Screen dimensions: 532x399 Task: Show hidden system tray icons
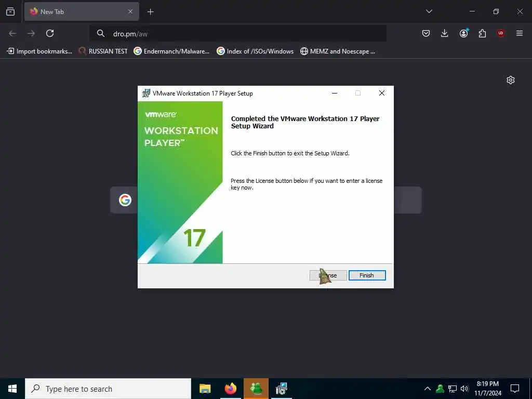click(x=428, y=389)
